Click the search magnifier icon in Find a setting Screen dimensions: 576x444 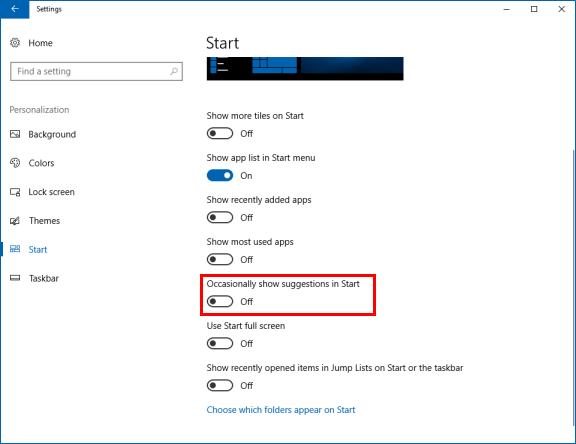(174, 71)
